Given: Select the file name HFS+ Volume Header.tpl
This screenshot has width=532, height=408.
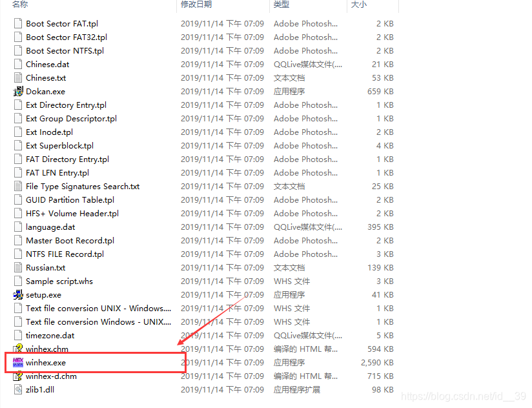Looking at the screenshot, I should tap(72, 213).
